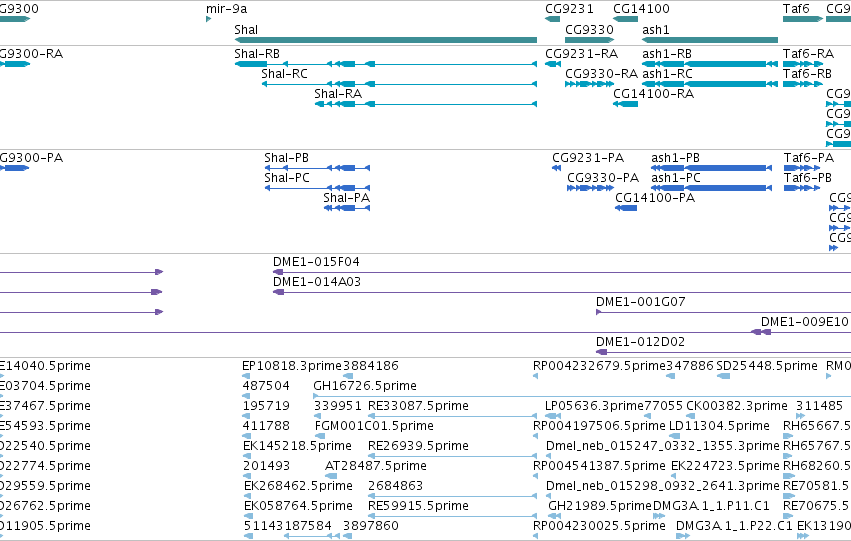Click the RP004541387.5prime EST label

599,467
